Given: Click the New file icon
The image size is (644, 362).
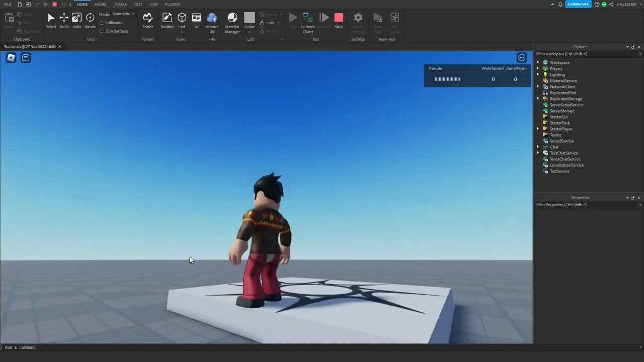Looking at the screenshot, I should point(20,4).
